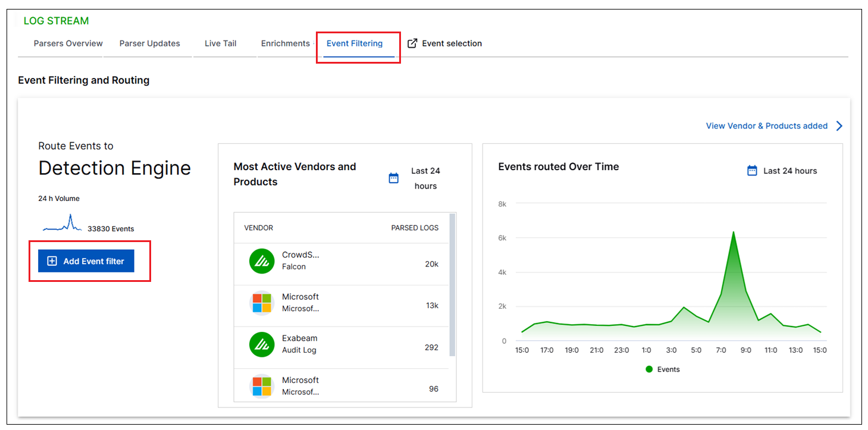Click the 24 h Volume sparkline chart
The image size is (868, 430).
click(x=62, y=224)
